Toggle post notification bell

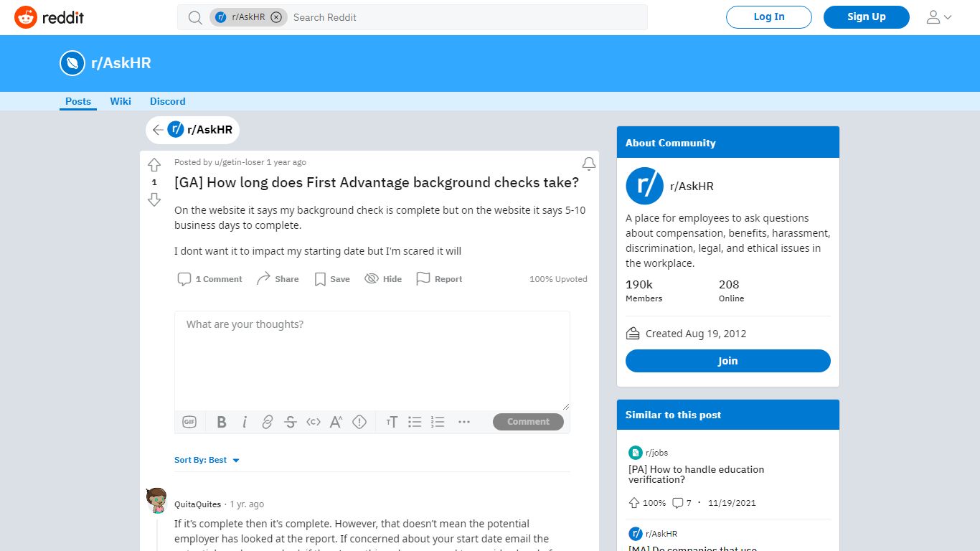tap(589, 164)
